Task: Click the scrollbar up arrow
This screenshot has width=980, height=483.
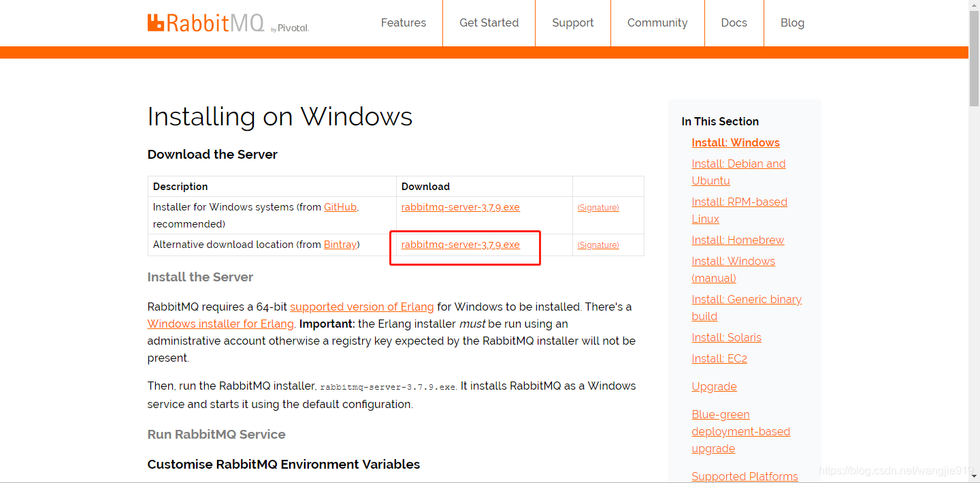Action: point(974,5)
